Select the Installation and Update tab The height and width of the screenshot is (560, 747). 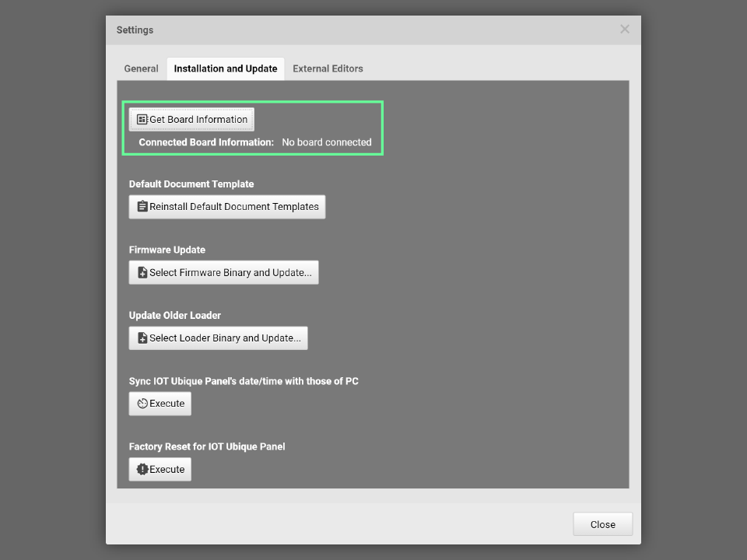(x=225, y=68)
